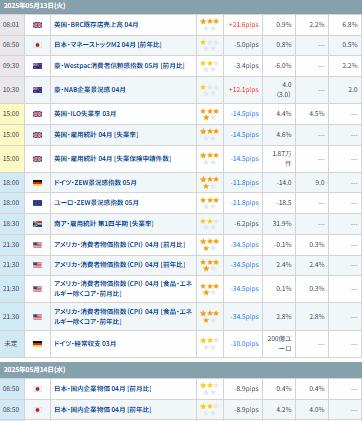
Task: Click the UK flag beside 雇用統計 [失業保険申請件数]
Action: 37,159
